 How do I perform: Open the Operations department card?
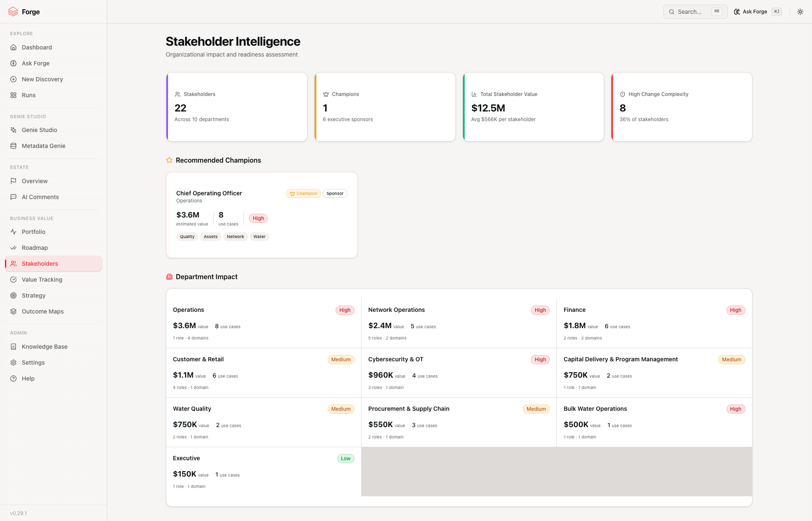(x=264, y=323)
